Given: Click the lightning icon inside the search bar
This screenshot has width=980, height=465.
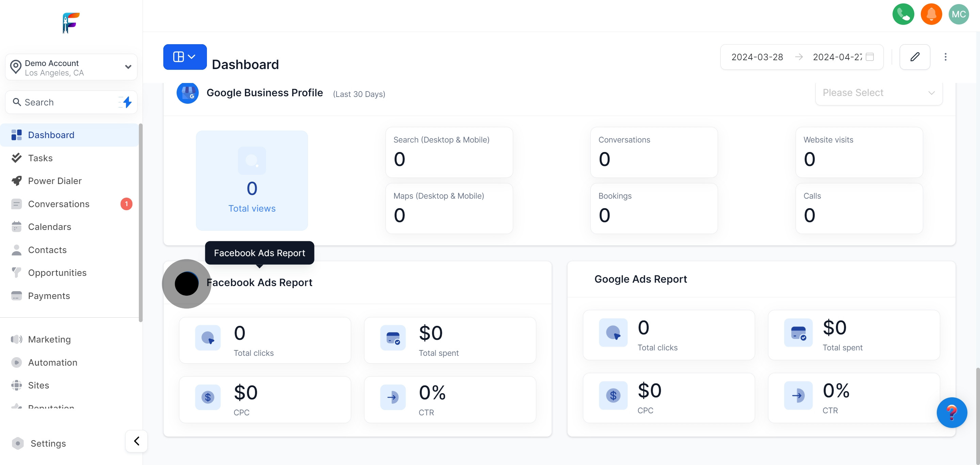Looking at the screenshot, I should point(126,102).
